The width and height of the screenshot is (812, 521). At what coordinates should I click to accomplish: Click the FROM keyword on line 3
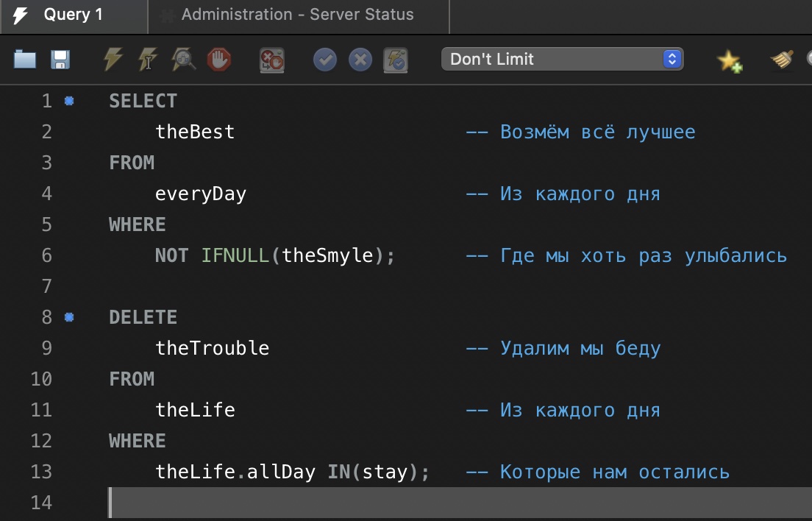coord(132,163)
